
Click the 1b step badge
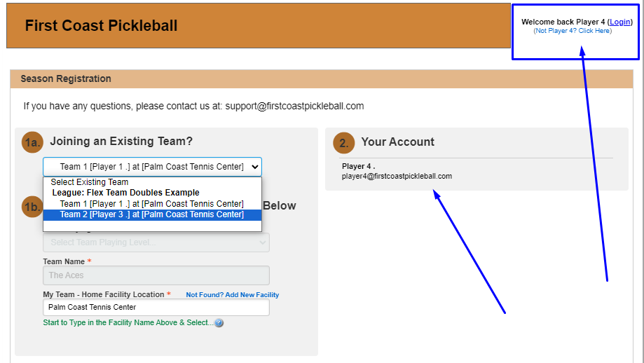pyautogui.click(x=32, y=207)
